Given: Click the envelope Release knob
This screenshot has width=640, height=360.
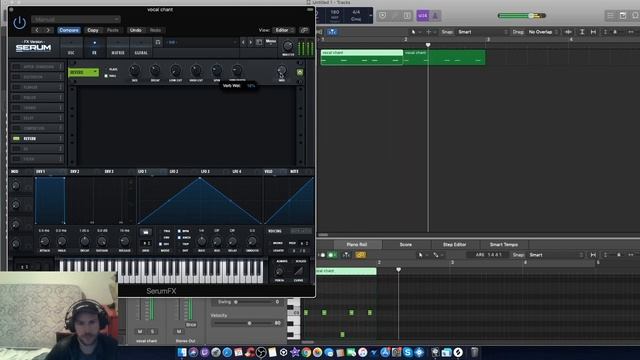Looking at the screenshot, I should click(x=124, y=241).
